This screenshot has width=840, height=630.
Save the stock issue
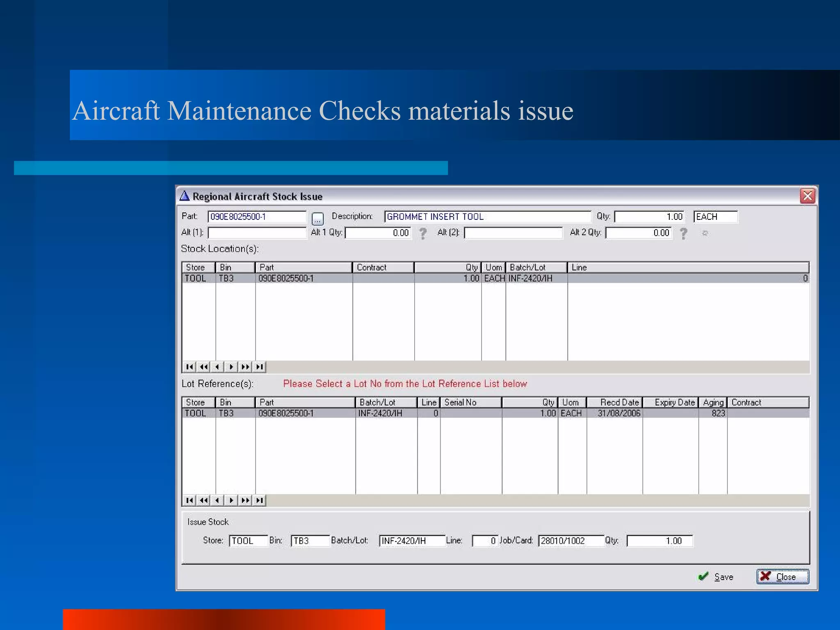click(x=716, y=577)
